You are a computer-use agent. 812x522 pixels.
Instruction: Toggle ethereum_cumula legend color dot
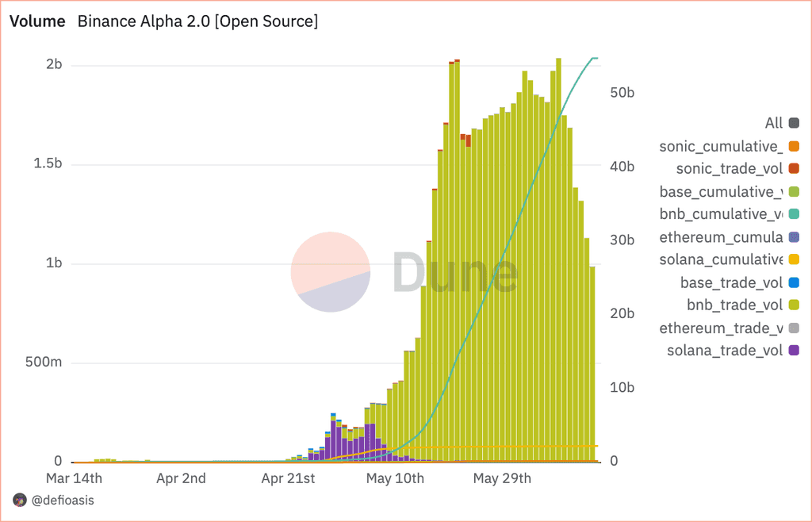pos(793,237)
